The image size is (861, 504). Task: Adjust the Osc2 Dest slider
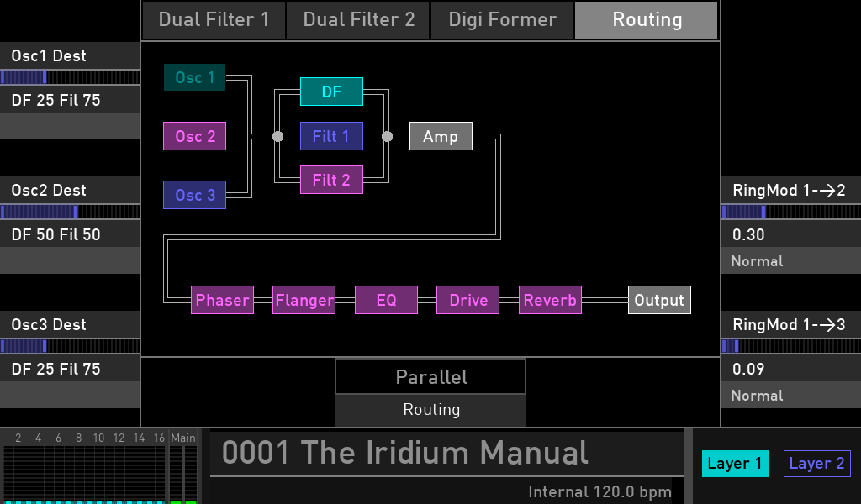pos(70,212)
